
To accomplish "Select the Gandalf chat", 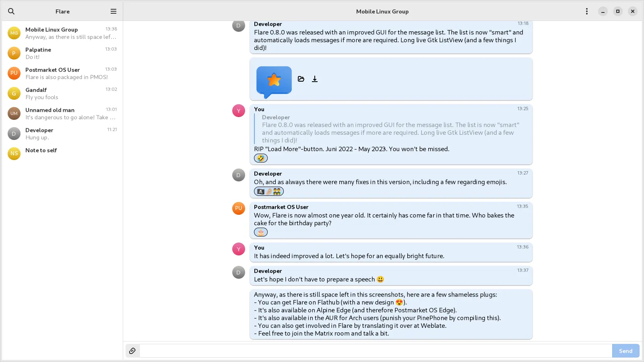I will pyautogui.click(x=62, y=93).
